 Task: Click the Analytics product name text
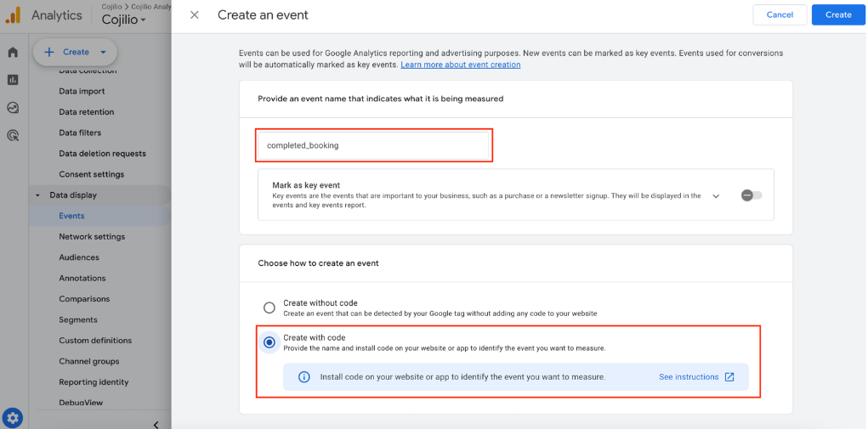(x=56, y=15)
